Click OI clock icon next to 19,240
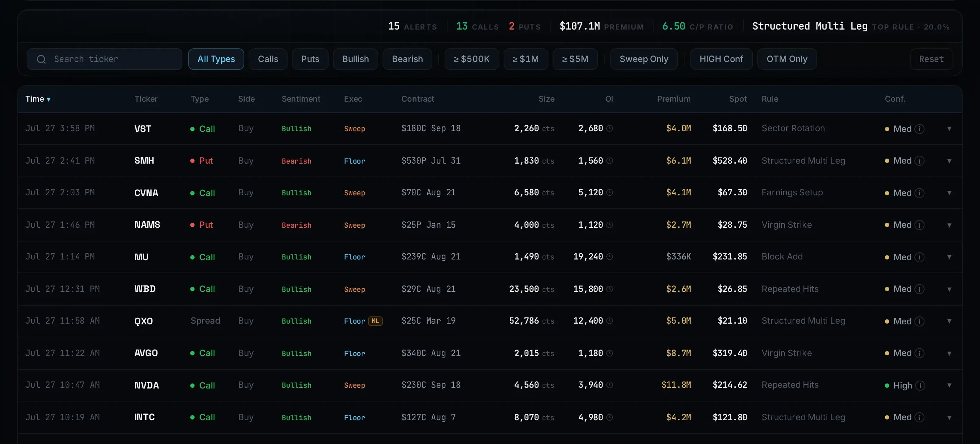The width and height of the screenshot is (980, 444). [x=610, y=257]
